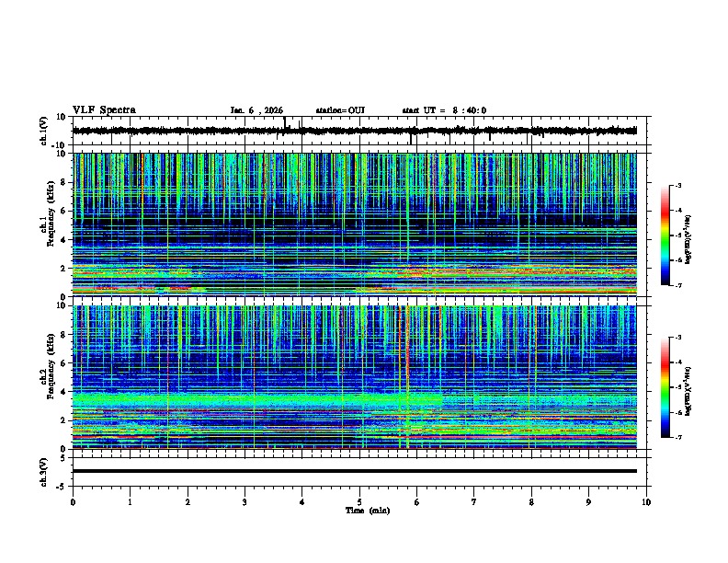Click the time axis tick label "9"
The width and height of the screenshot is (728, 563).
click(x=588, y=502)
